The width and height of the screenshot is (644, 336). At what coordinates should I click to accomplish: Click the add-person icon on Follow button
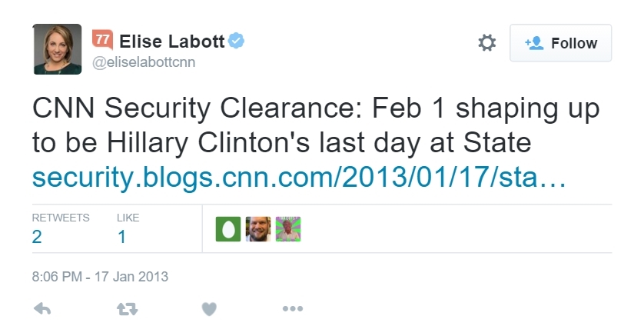tap(534, 43)
